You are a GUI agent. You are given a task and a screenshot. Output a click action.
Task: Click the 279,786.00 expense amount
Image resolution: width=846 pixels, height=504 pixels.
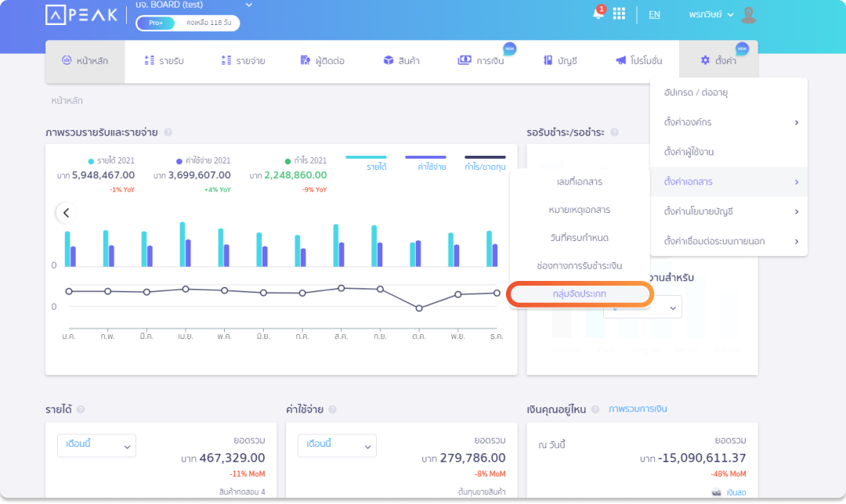pos(472,458)
